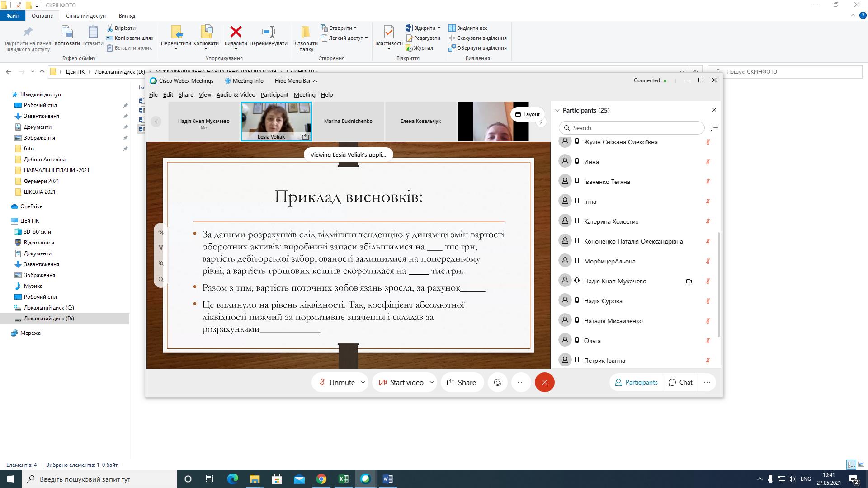Screen dimensions: 868x488
Task: Click Виділити все in ribbon
Action: coord(468,28)
